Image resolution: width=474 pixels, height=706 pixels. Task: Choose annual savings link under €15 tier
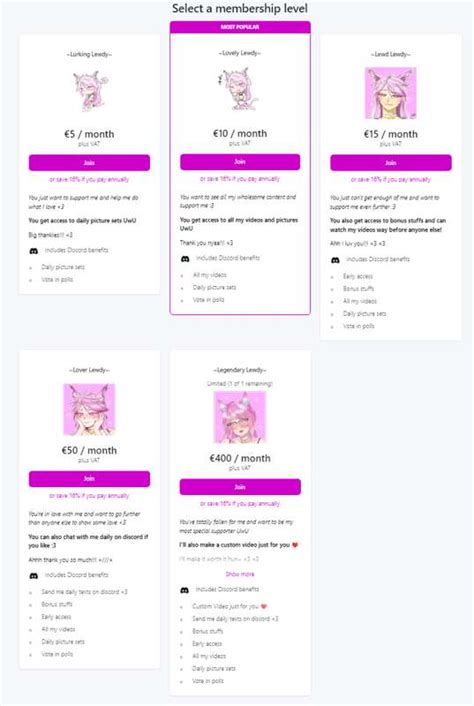coord(391,179)
